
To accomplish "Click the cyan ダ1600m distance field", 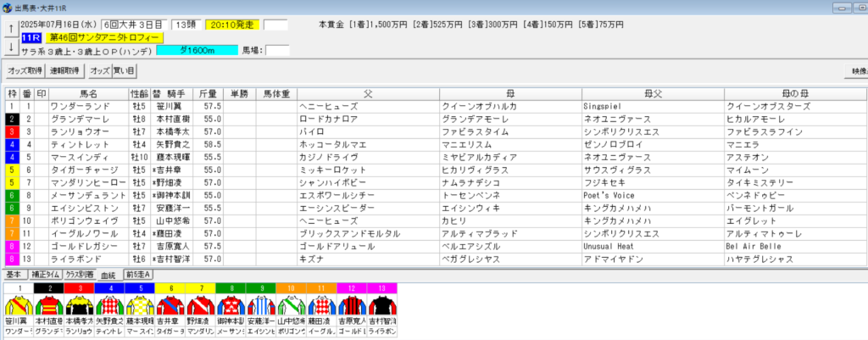I will [197, 50].
